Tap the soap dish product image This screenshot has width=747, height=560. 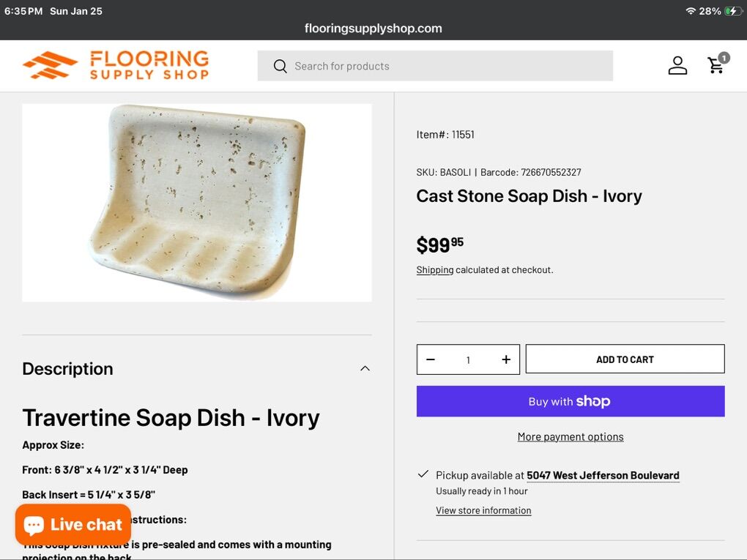pos(197,202)
